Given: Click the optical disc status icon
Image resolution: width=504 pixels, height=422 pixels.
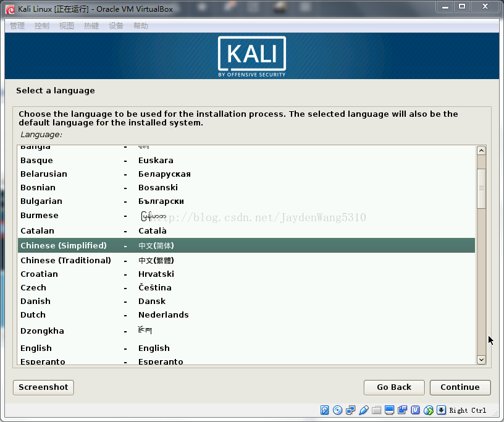Looking at the screenshot, I should (x=337, y=410).
